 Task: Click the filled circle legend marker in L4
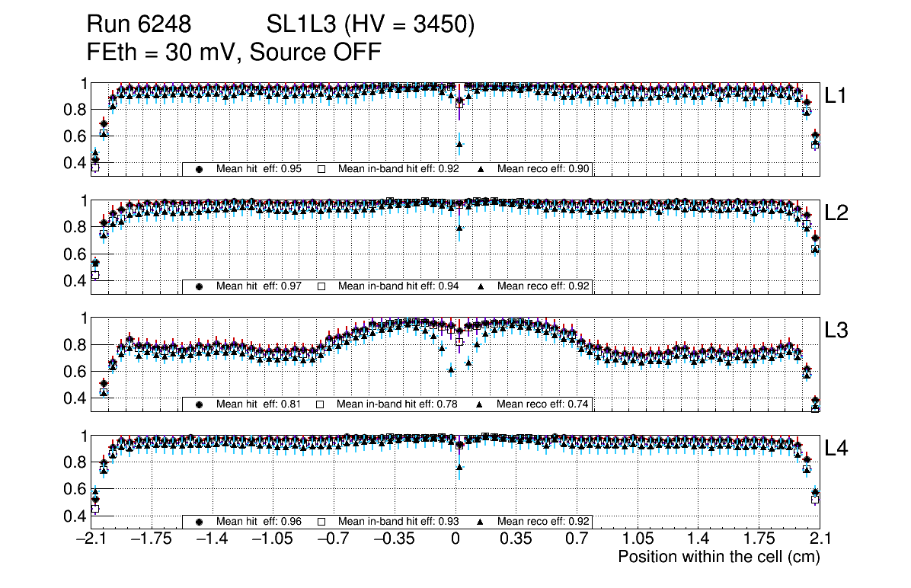tap(200, 522)
